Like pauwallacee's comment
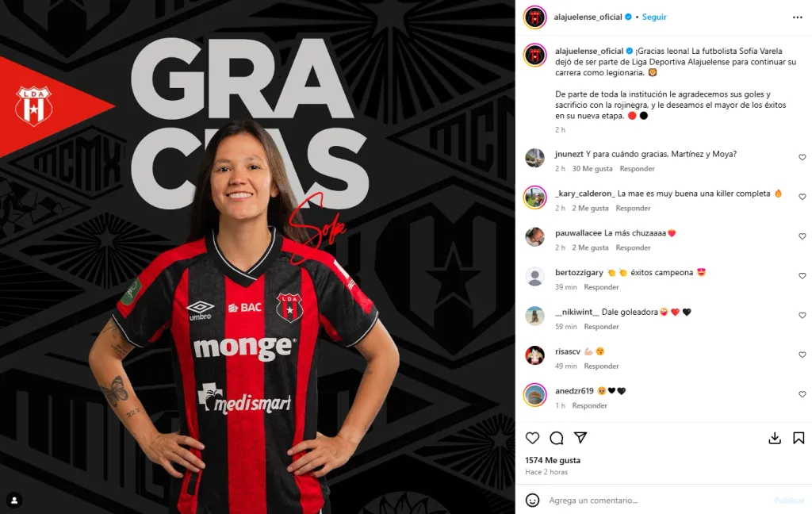This screenshot has width=812, height=514. coord(802,236)
